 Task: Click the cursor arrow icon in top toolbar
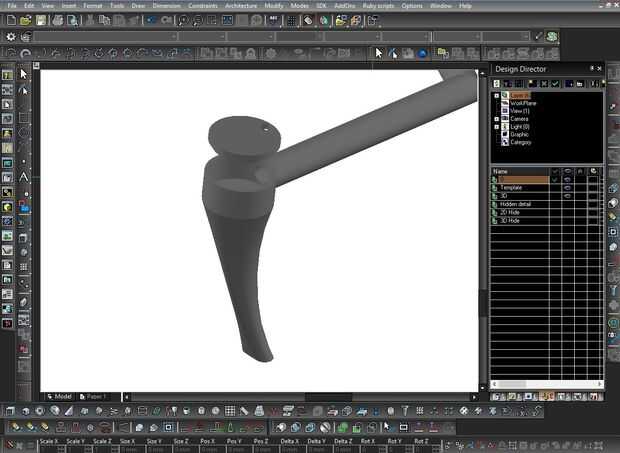point(379,53)
